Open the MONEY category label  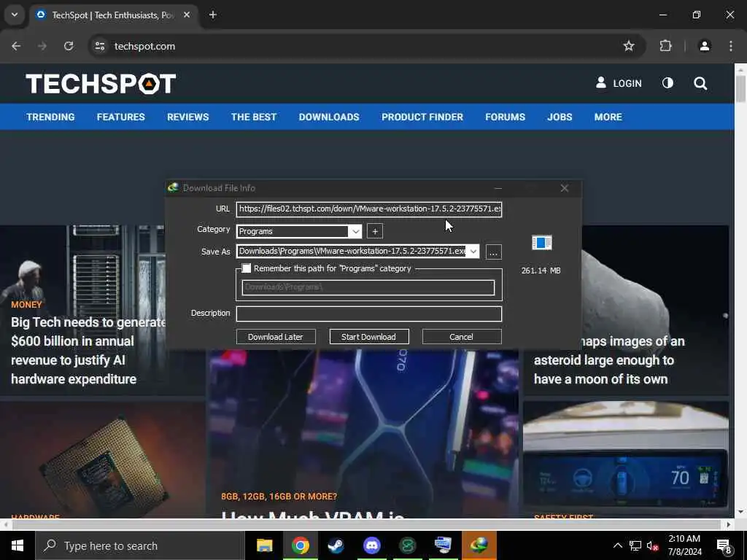[26, 305]
